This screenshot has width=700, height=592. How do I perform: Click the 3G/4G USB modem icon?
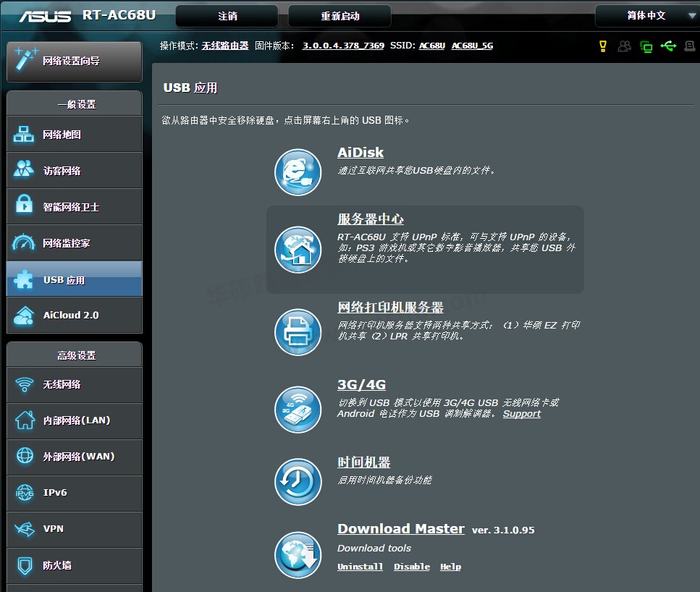[298, 410]
